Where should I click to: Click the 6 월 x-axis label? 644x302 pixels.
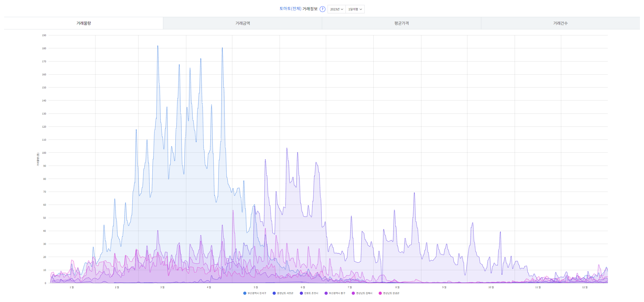tap(303, 287)
